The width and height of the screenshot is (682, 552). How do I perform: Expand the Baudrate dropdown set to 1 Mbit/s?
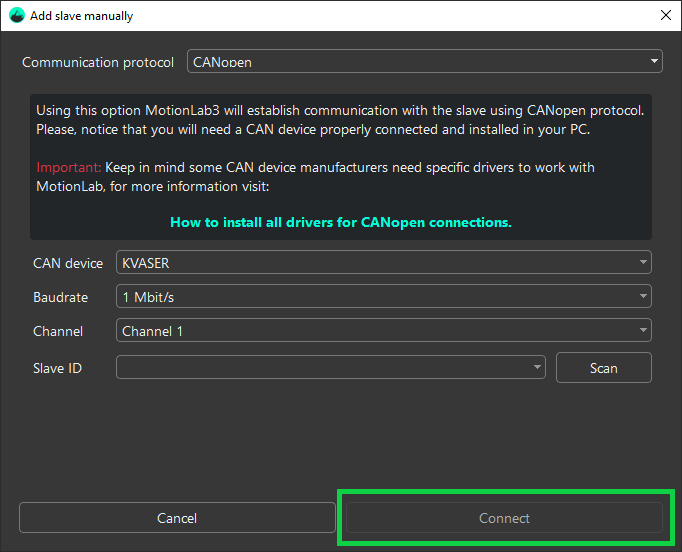pyautogui.click(x=384, y=297)
